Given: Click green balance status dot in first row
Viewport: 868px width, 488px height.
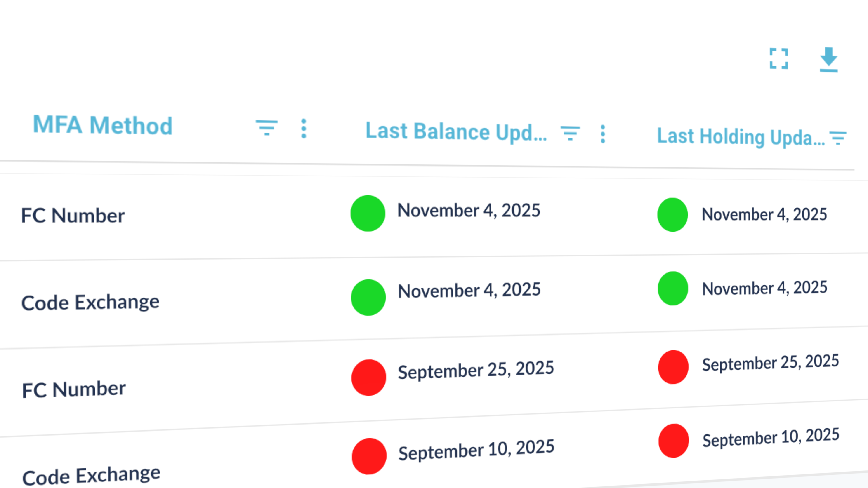Looking at the screenshot, I should (368, 213).
